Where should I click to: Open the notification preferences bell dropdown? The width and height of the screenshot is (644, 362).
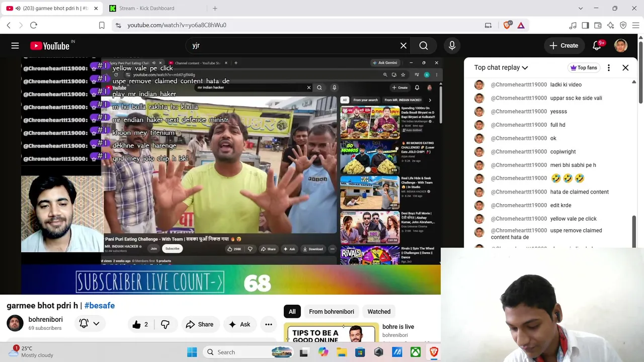[x=89, y=324]
